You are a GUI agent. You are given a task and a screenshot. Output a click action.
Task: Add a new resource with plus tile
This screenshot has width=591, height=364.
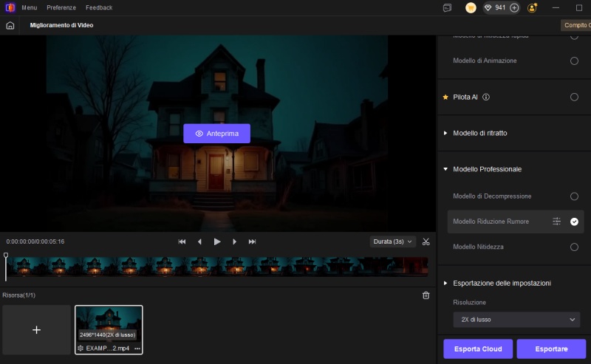36,330
